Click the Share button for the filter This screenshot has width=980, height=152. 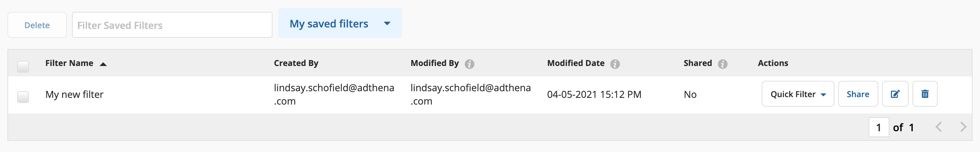coord(858,94)
